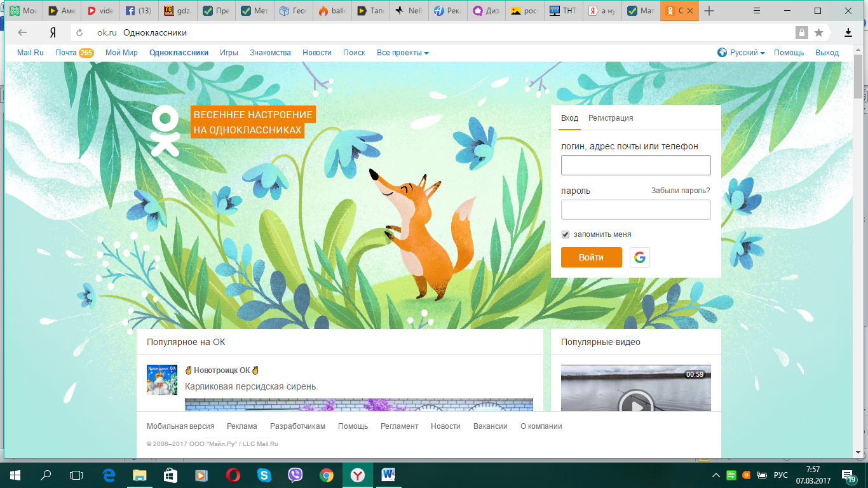Open the 'Русский' language dropdown
The height and width of the screenshot is (488, 868).
[x=747, y=53]
